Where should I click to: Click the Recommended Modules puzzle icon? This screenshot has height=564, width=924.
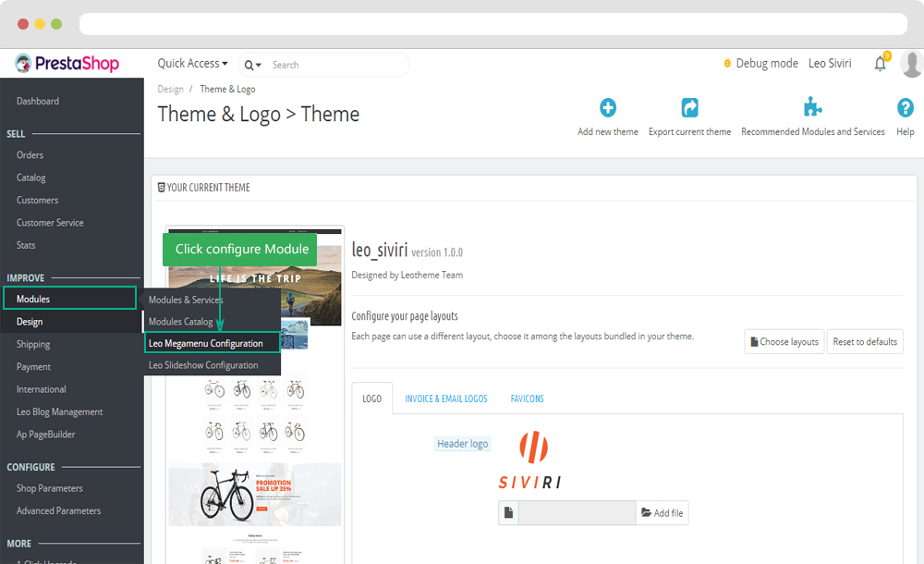812,107
